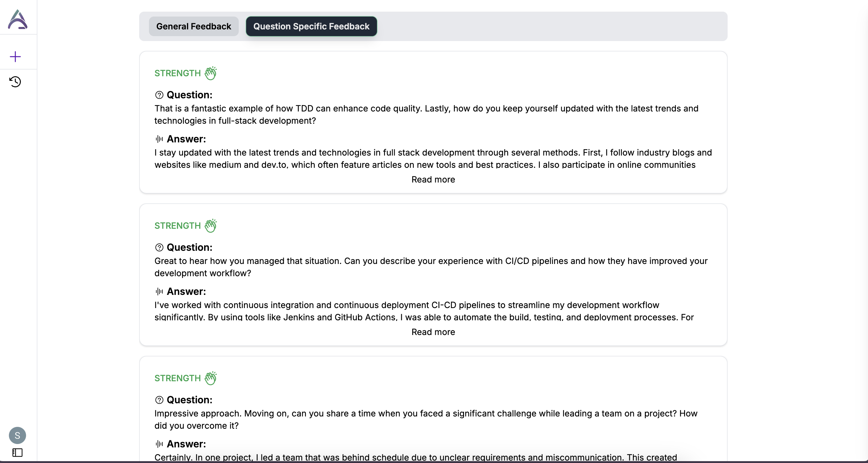Expand first answer with Read more

[x=433, y=179]
